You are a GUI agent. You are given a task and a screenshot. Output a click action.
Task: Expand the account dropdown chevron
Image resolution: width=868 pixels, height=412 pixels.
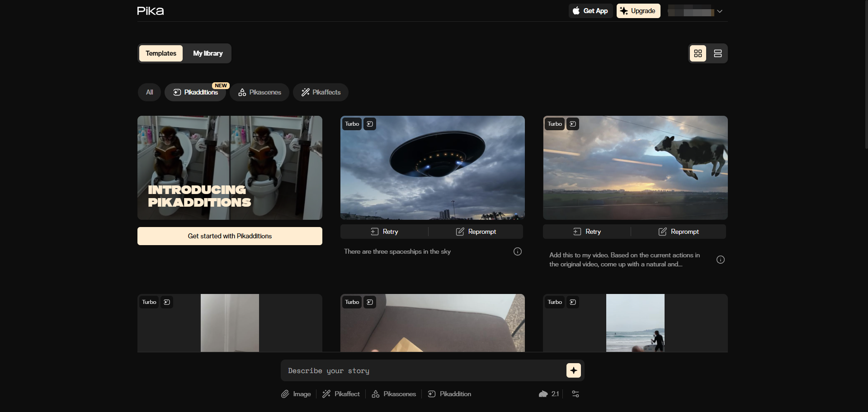click(x=720, y=11)
